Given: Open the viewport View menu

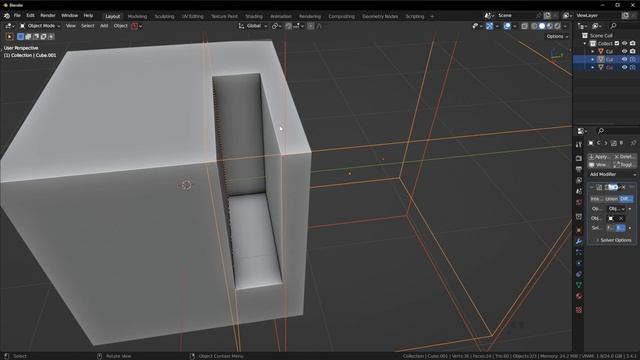Looking at the screenshot, I should click(71, 26).
